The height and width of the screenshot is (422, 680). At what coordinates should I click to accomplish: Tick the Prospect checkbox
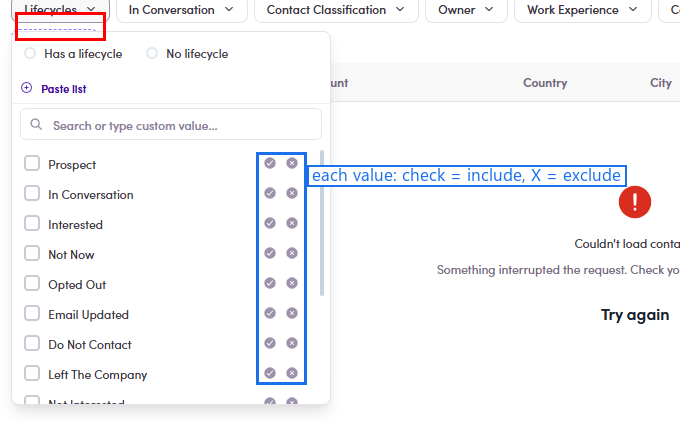coord(32,164)
